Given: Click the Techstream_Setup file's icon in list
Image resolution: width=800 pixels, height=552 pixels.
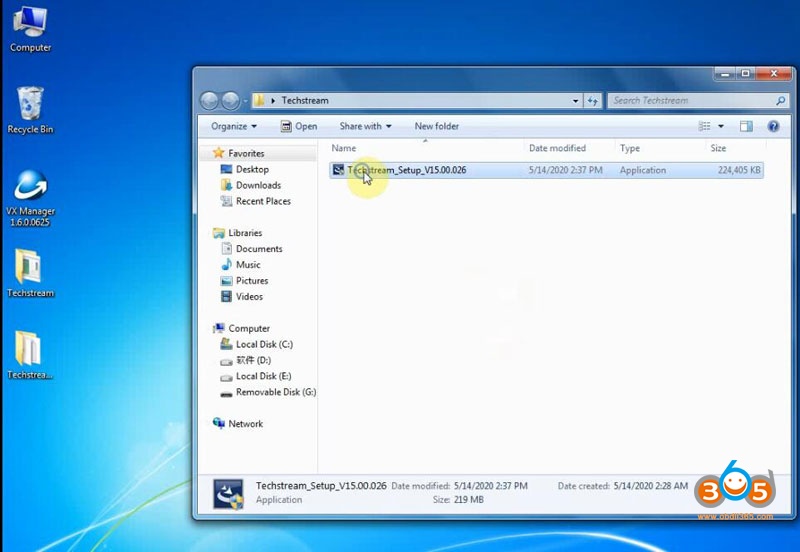Looking at the screenshot, I should tap(338, 170).
